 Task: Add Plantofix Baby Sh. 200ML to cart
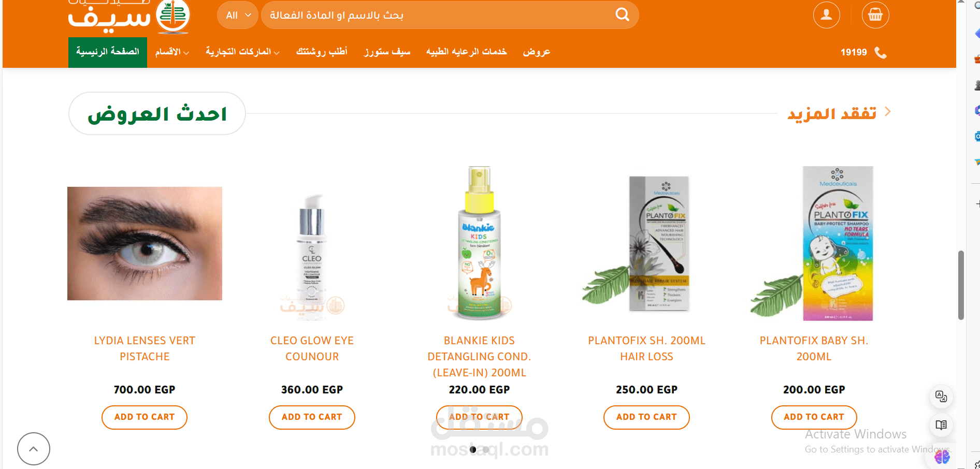tap(814, 417)
